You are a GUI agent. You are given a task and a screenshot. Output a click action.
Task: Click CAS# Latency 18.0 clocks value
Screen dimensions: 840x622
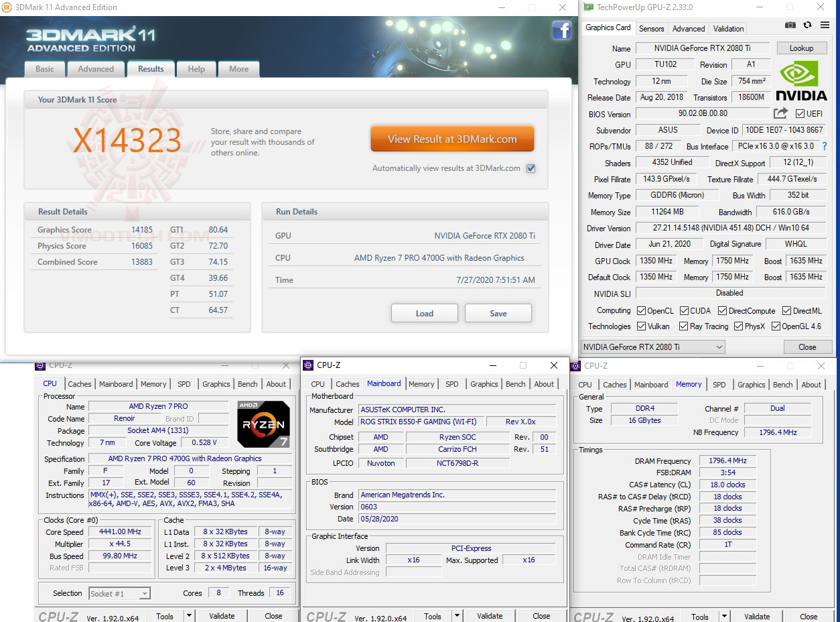(727, 485)
